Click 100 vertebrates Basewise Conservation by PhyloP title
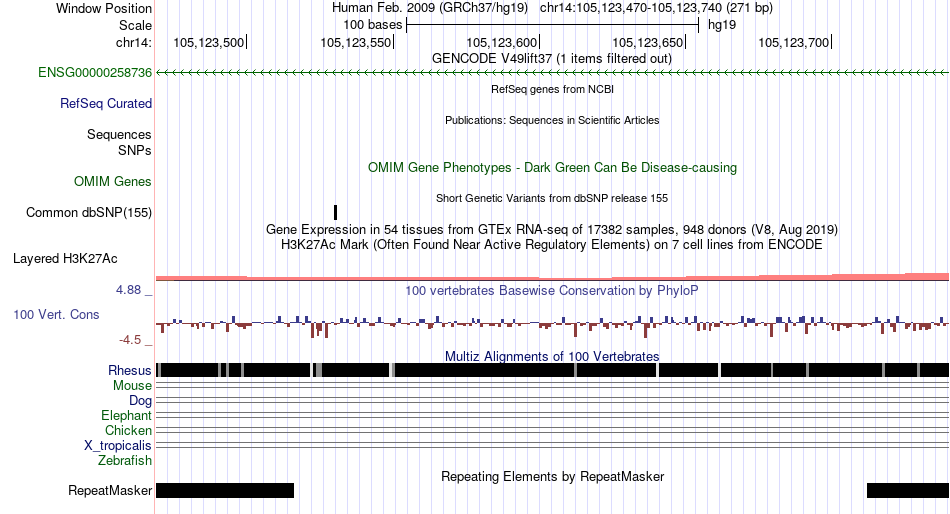This screenshot has height=514, width=950. coord(552,290)
